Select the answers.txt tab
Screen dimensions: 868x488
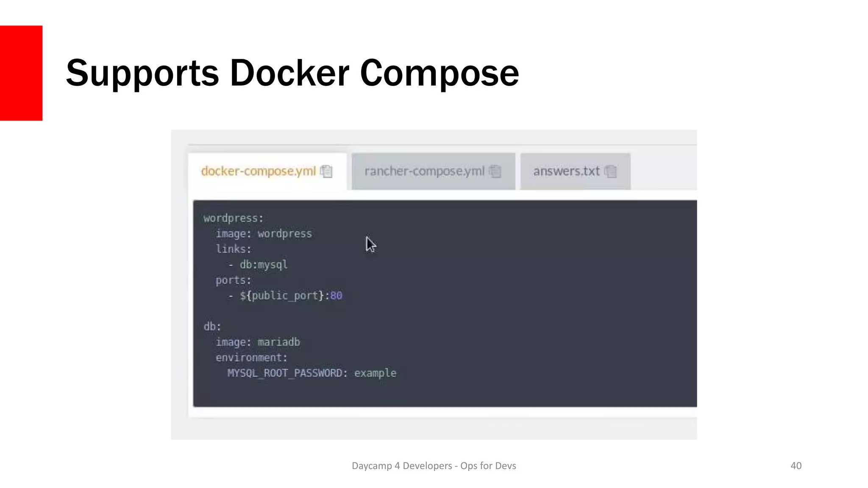[x=575, y=172]
